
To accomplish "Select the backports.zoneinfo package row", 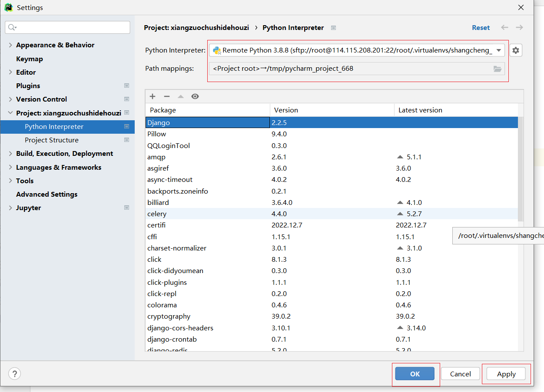I will [332, 191].
